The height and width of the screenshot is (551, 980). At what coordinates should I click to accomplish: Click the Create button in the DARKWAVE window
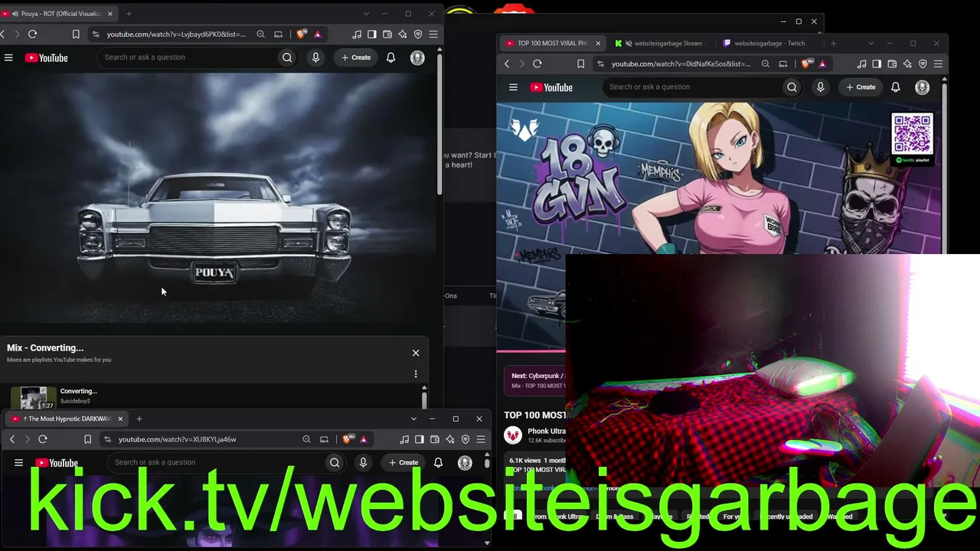point(403,462)
